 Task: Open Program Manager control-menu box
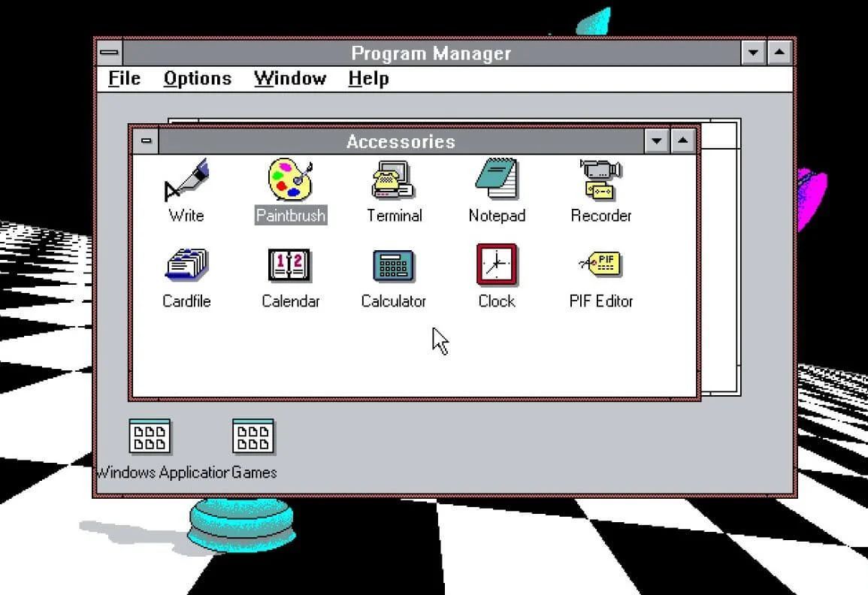(110, 53)
